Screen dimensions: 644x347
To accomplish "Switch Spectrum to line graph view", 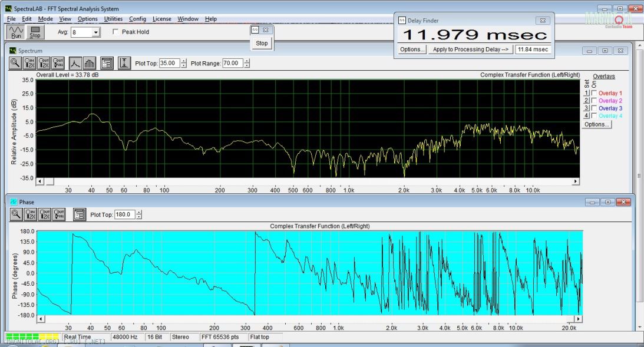I will 75,63.
